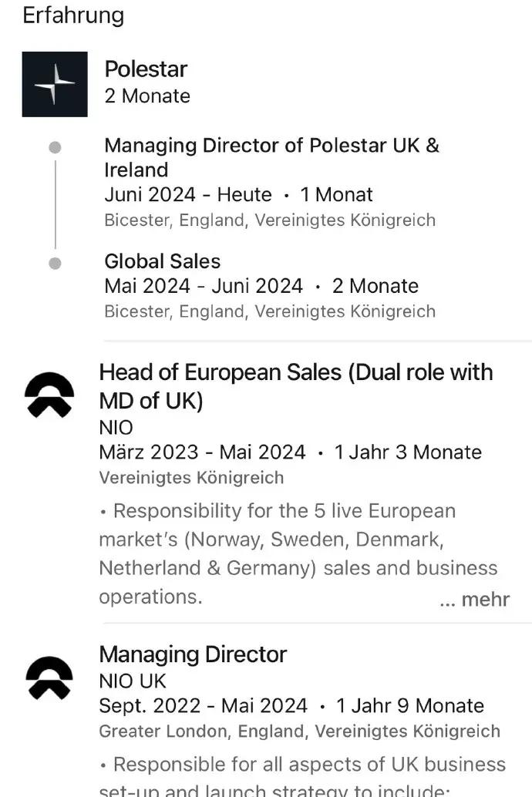532x797 pixels.
Task: Click the NIO company name
Action: click(x=116, y=428)
